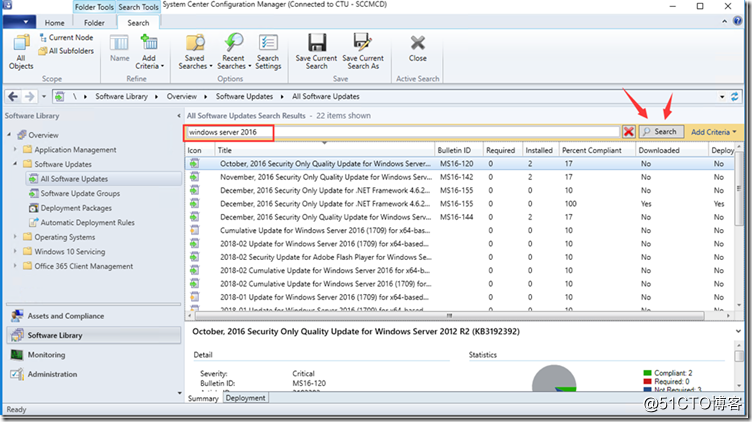This screenshot has width=752, height=422.
Task: Select Automatic Deployment Rules node
Action: (87, 223)
